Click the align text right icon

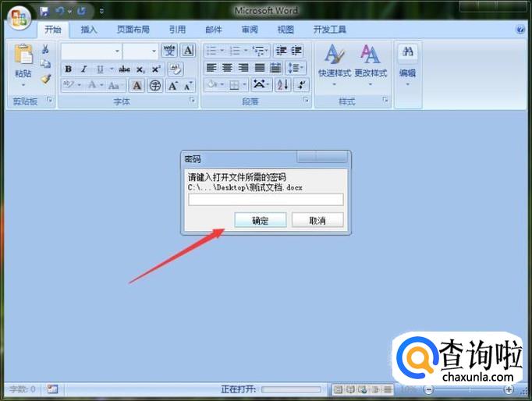[x=243, y=68]
